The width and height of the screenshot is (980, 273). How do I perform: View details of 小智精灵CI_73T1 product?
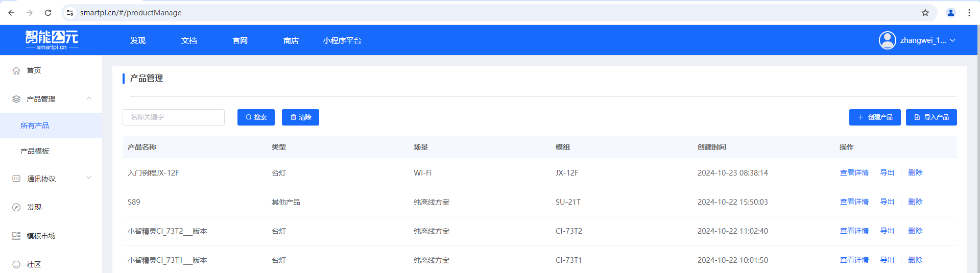[x=854, y=260]
